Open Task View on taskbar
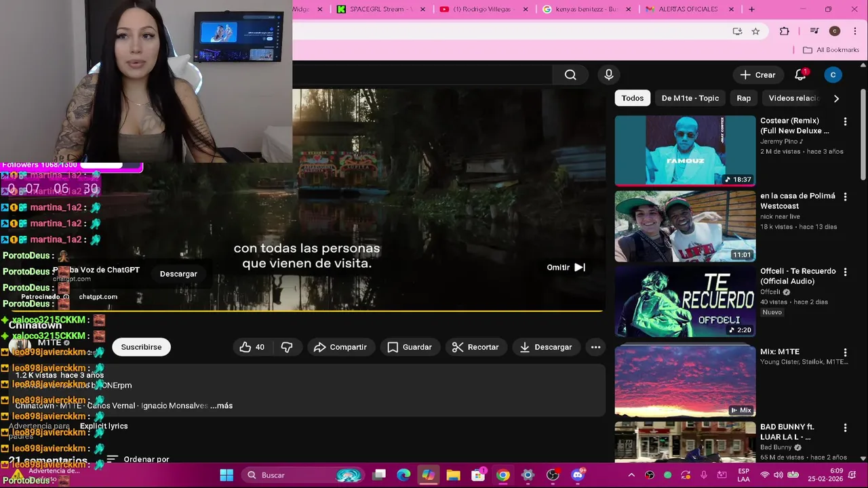This screenshot has height=488, width=868. tap(379, 475)
